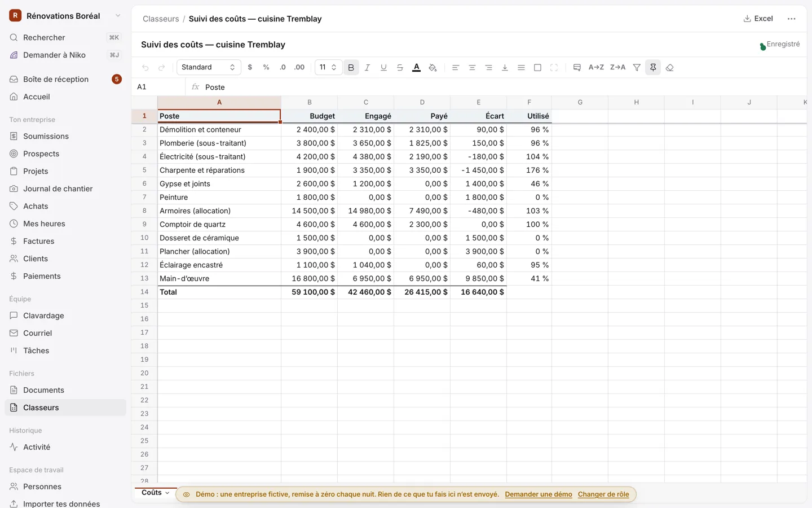Click the decrease decimals button
Image resolution: width=812 pixels, height=508 pixels.
tap(283, 68)
